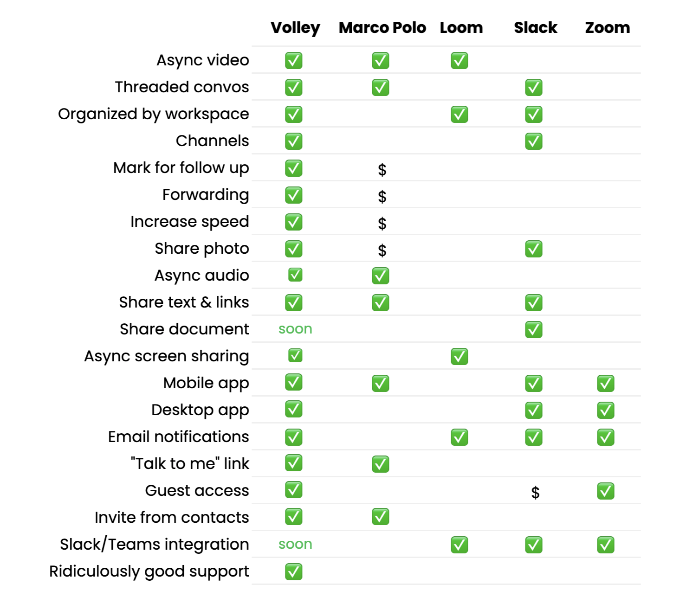Click the Mark for follow up row label
Image resolution: width=686 pixels, height=616 pixels.
pos(181,168)
